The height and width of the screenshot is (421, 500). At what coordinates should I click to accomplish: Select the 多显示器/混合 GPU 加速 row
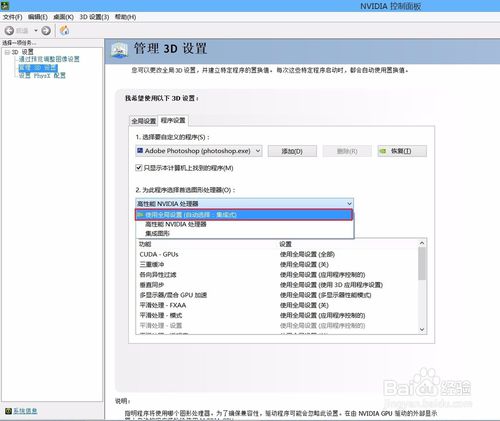coord(277,295)
